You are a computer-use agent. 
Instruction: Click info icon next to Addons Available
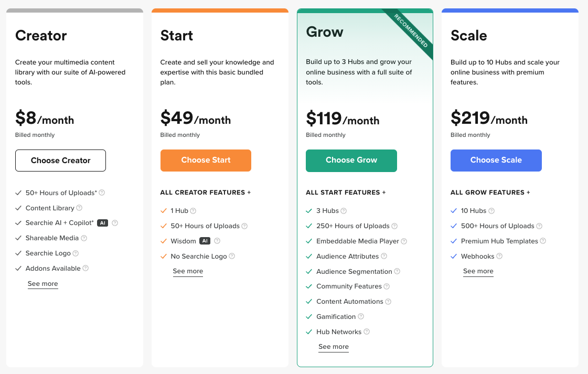click(85, 268)
